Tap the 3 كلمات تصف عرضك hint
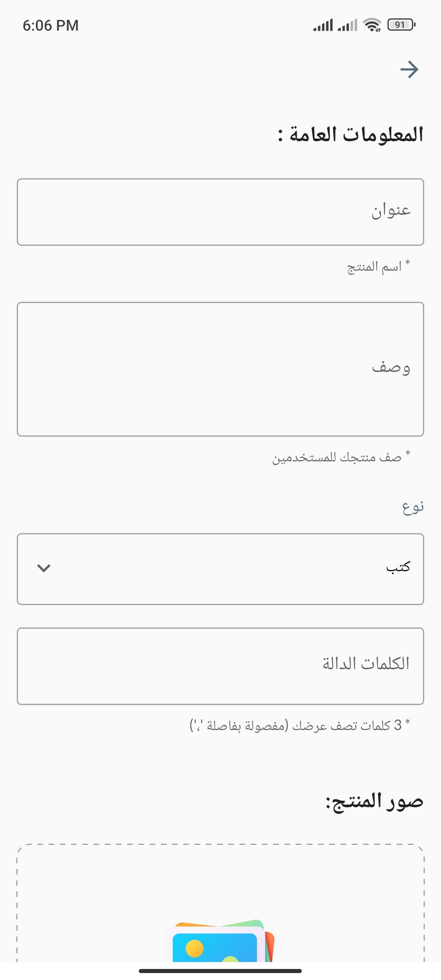Viewport: 441px width, 980px height. point(300,725)
